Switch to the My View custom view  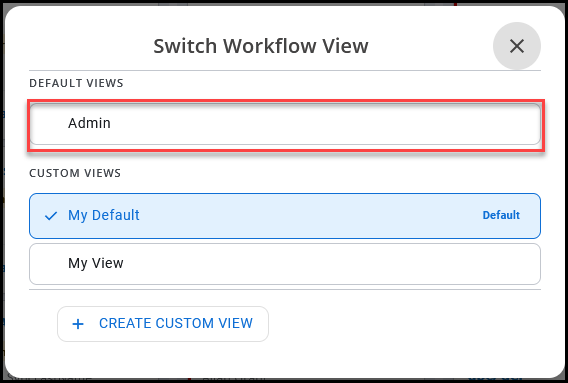tap(285, 264)
